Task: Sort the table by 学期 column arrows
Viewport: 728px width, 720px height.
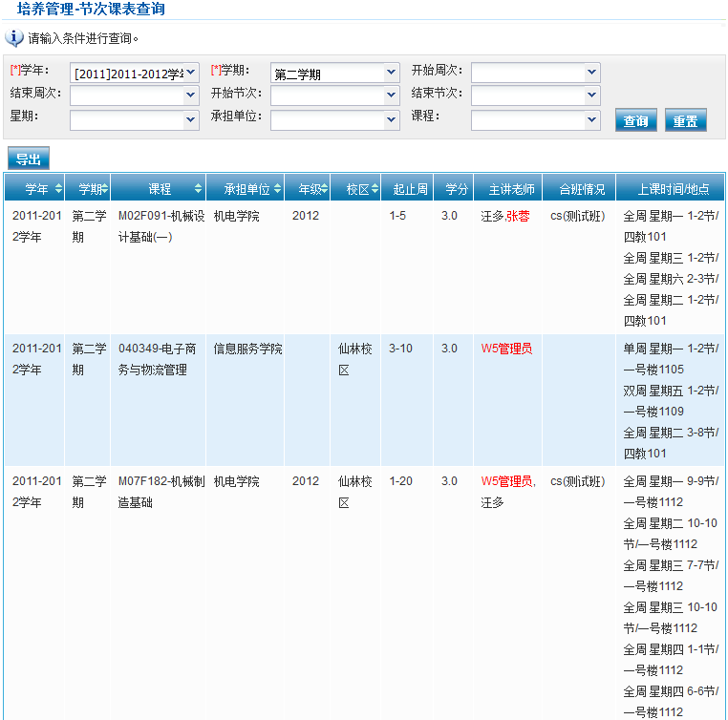Action: (x=104, y=188)
